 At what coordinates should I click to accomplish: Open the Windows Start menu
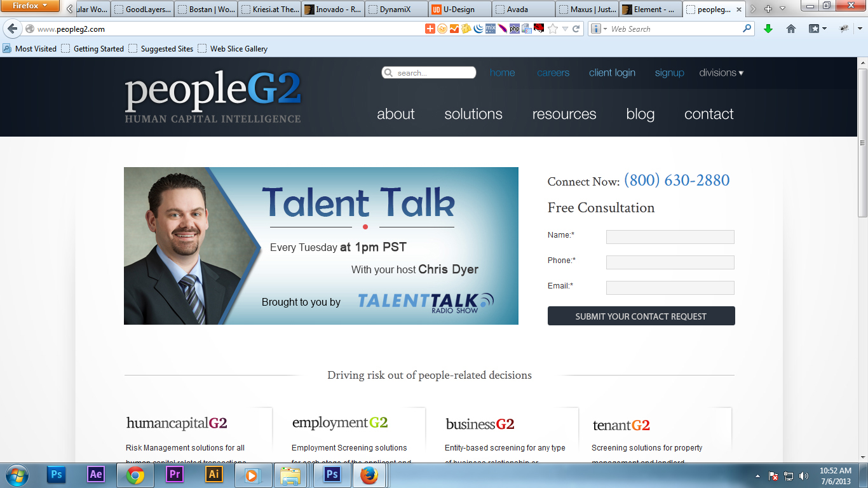coord(15,475)
